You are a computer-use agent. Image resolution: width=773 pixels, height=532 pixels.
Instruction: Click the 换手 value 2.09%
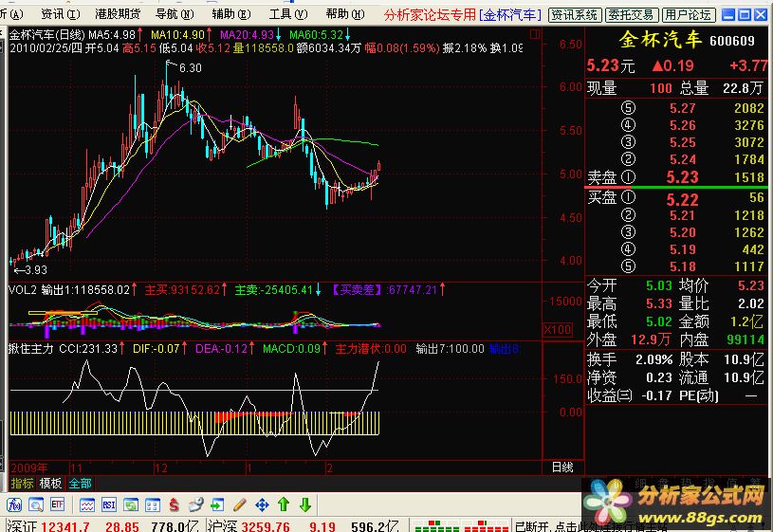654,359
